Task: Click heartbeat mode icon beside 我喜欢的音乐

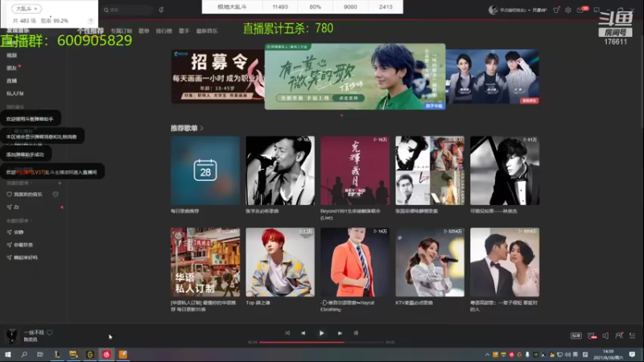Action: (x=56, y=194)
